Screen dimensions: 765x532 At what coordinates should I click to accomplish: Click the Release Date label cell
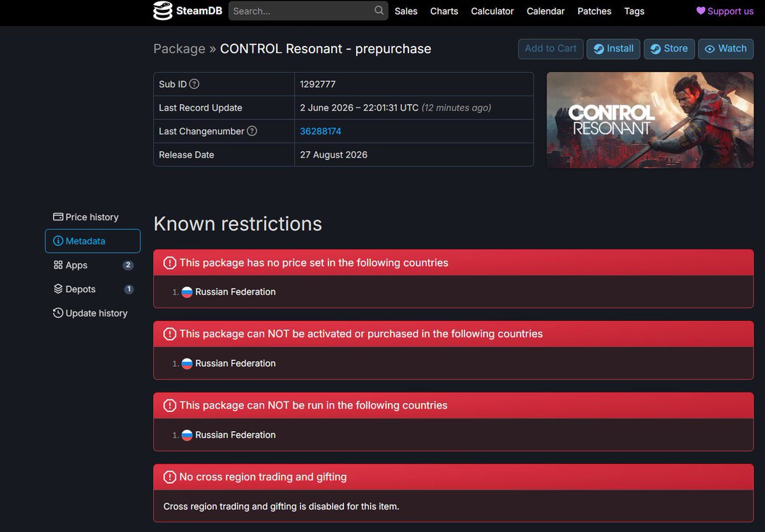pyautogui.click(x=224, y=154)
